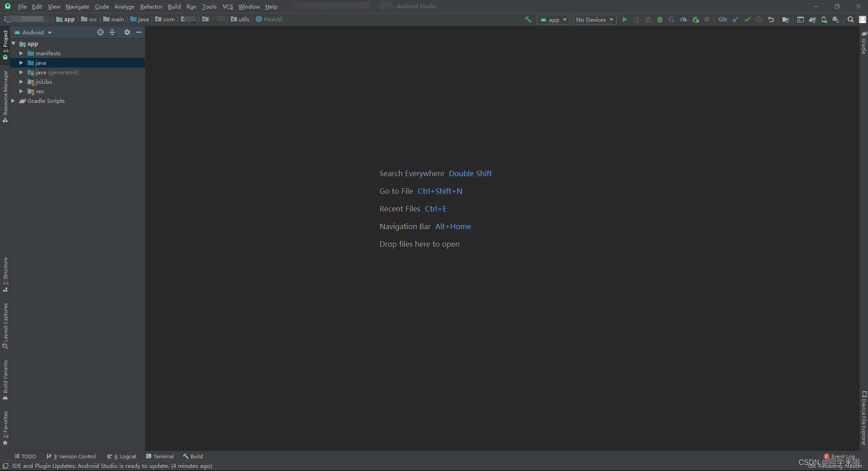868x471 pixels.
Task: Toggle the 1: Project side tab
Action: [5, 44]
